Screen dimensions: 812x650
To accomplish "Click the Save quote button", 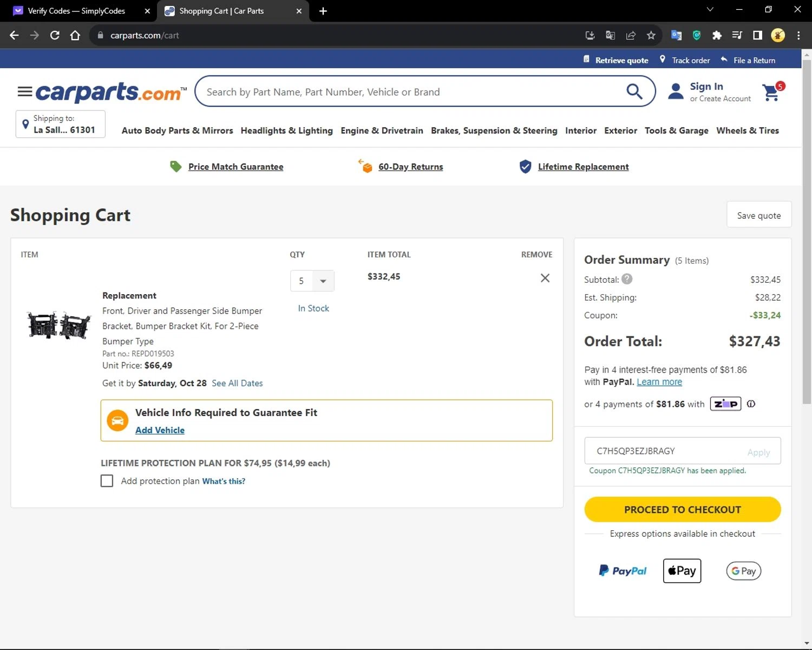I will point(759,215).
